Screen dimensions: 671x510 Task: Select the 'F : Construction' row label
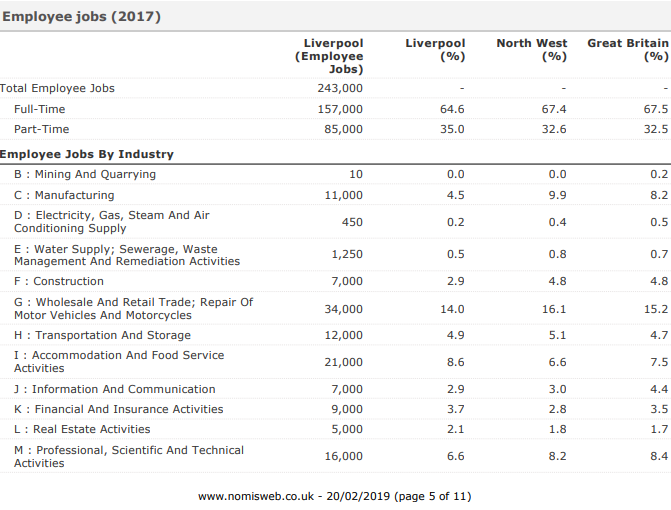point(59,281)
